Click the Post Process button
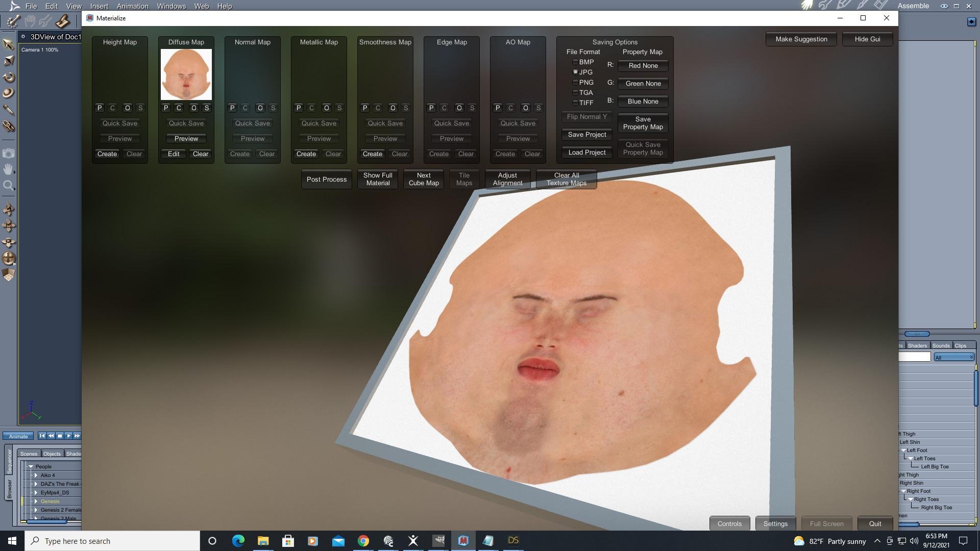The image size is (980, 551). point(326,180)
